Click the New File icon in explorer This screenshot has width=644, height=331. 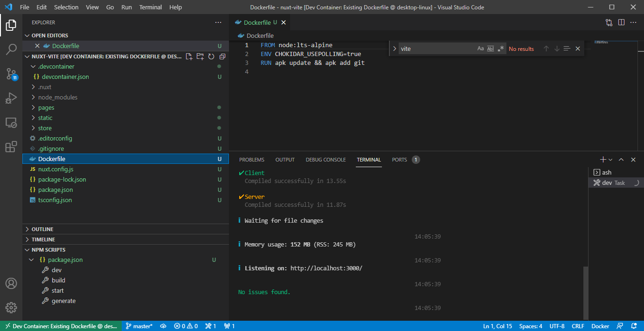click(x=189, y=56)
